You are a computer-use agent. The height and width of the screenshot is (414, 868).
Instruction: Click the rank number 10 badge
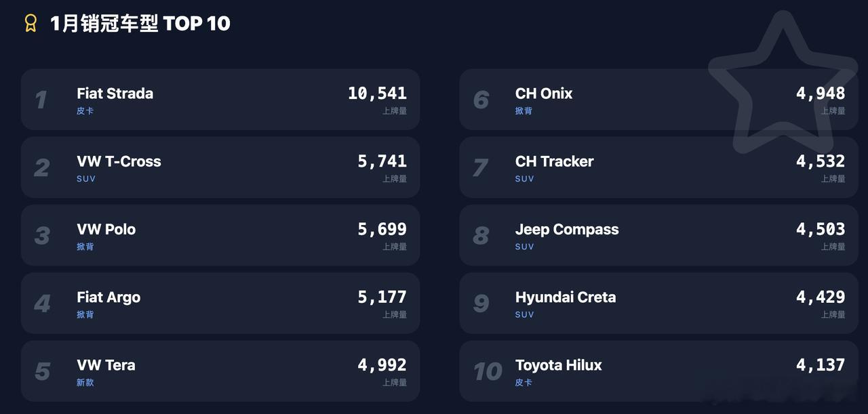488,371
